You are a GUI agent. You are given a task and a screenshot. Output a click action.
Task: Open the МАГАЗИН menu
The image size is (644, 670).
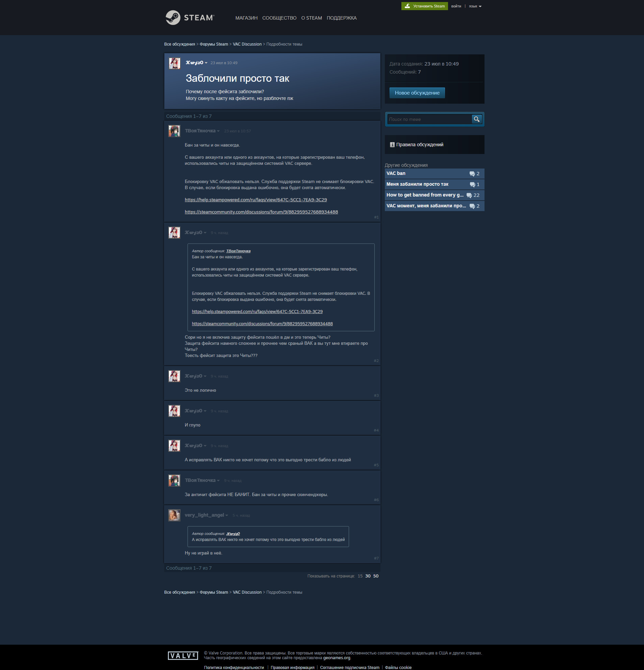(x=246, y=18)
